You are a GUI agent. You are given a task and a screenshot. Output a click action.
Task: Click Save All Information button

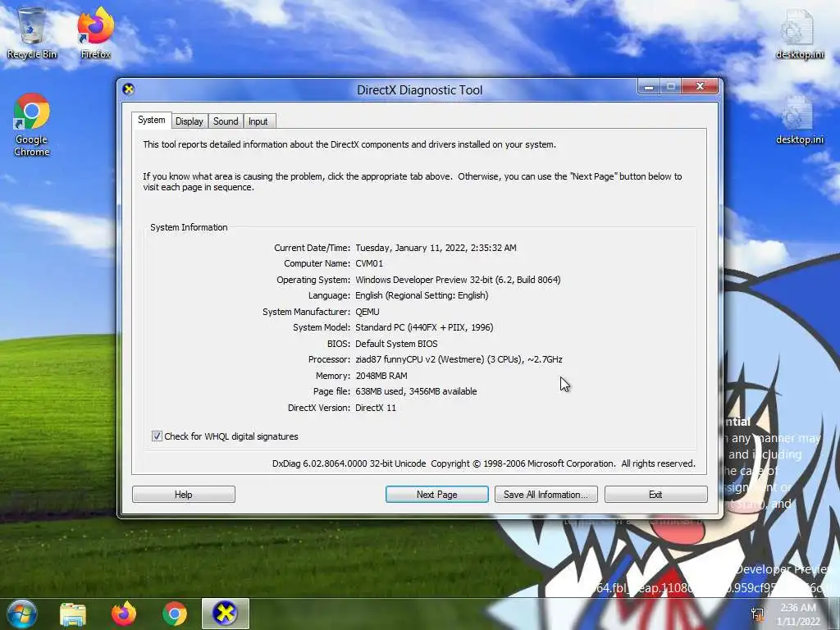(x=546, y=495)
